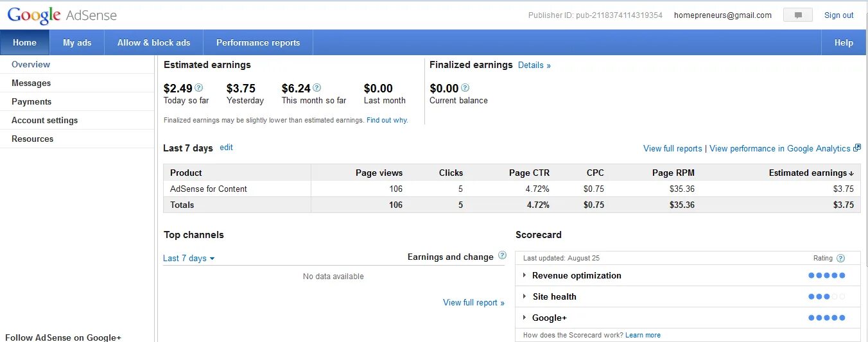Screen dimensions: 868x342
Task: Click external window icon beside Google Analytics link
Action: click(856, 148)
